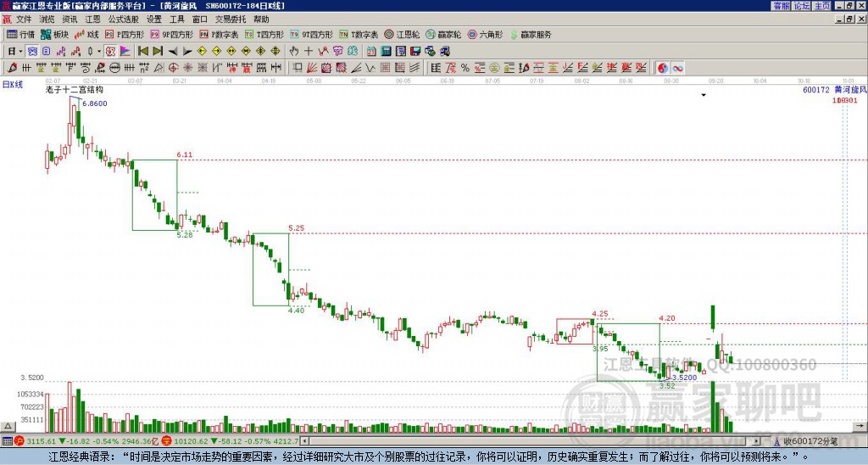Open 赢家服务 service button
Viewport: 868px width, 465px height.
[531, 34]
